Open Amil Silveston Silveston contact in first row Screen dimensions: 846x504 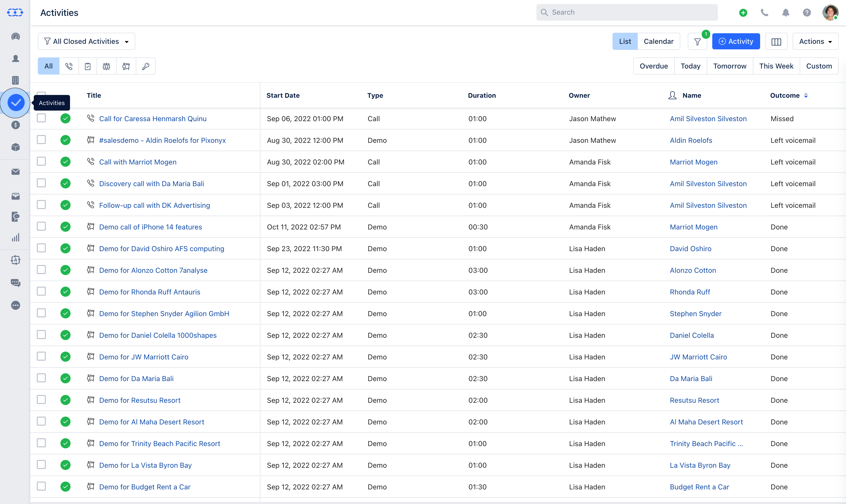(708, 119)
